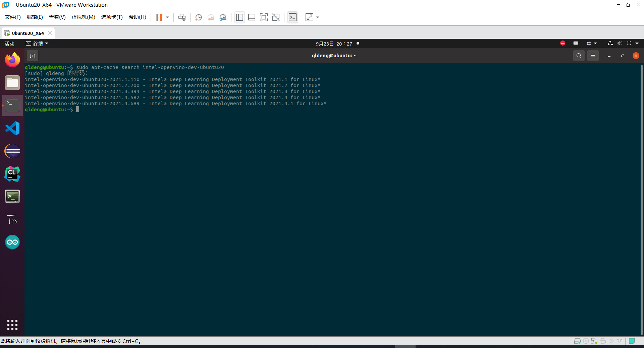Click the VMware status bar printer icon
This screenshot has height=348, width=644.
click(x=603, y=341)
